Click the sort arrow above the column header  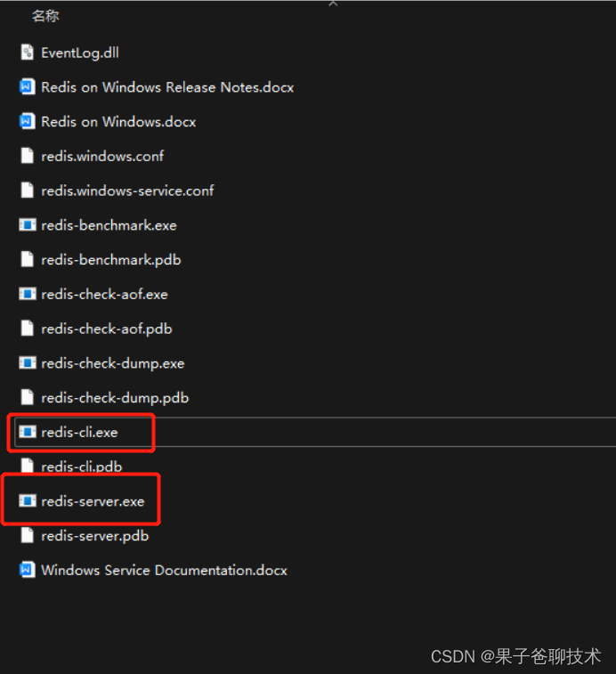pyautogui.click(x=333, y=4)
